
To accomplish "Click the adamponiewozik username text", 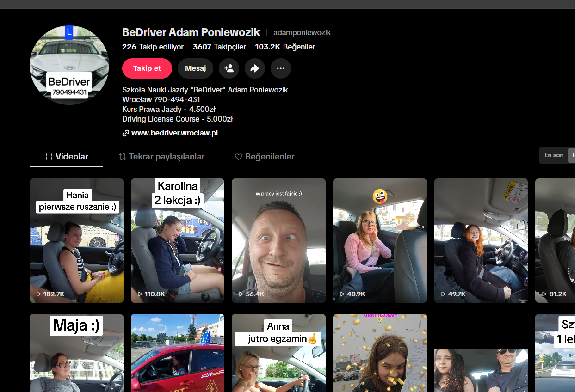I will [x=302, y=33].
